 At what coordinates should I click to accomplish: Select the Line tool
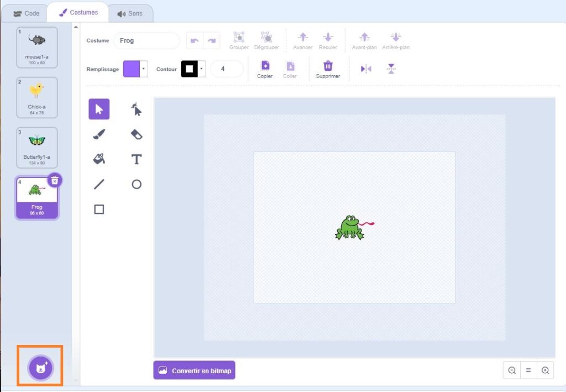coord(99,184)
